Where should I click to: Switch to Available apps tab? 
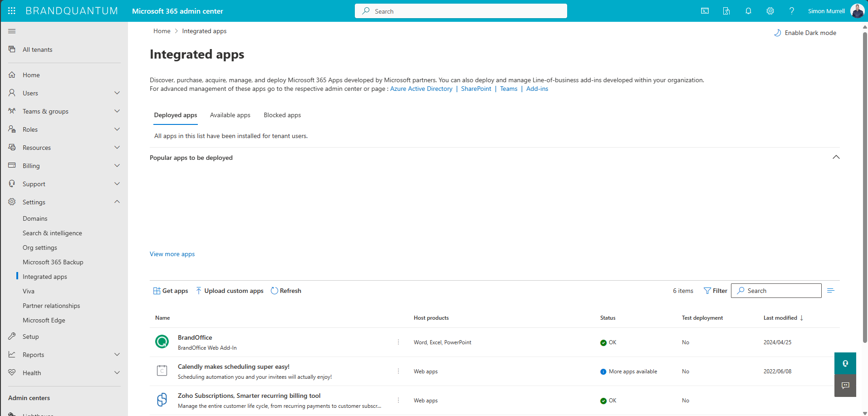pos(230,115)
